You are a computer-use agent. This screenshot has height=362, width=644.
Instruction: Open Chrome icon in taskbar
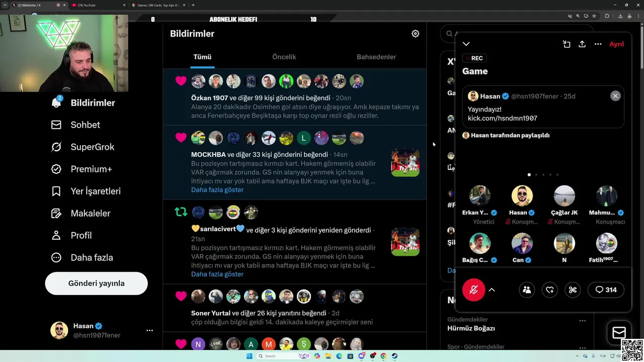pyautogui.click(x=383, y=356)
